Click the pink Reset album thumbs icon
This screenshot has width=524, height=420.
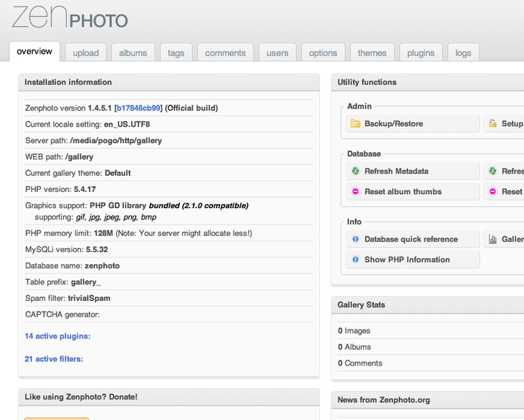pos(355,191)
